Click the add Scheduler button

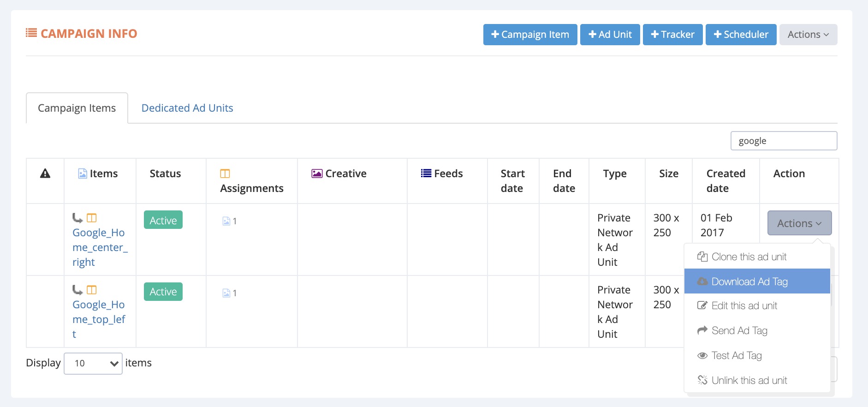741,35
